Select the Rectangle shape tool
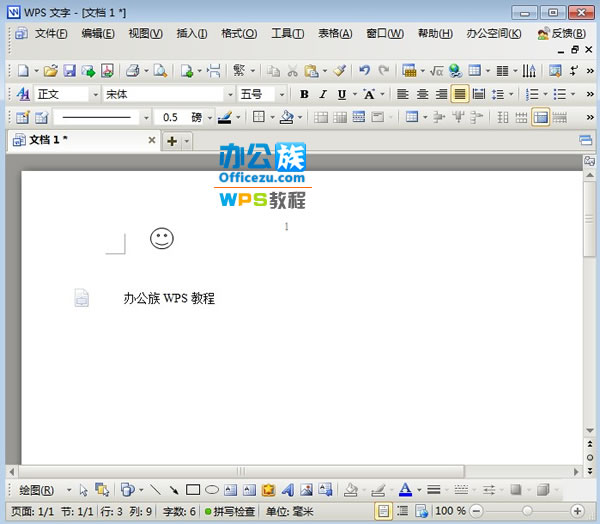The height and width of the screenshot is (524, 600). coord(193,490)
